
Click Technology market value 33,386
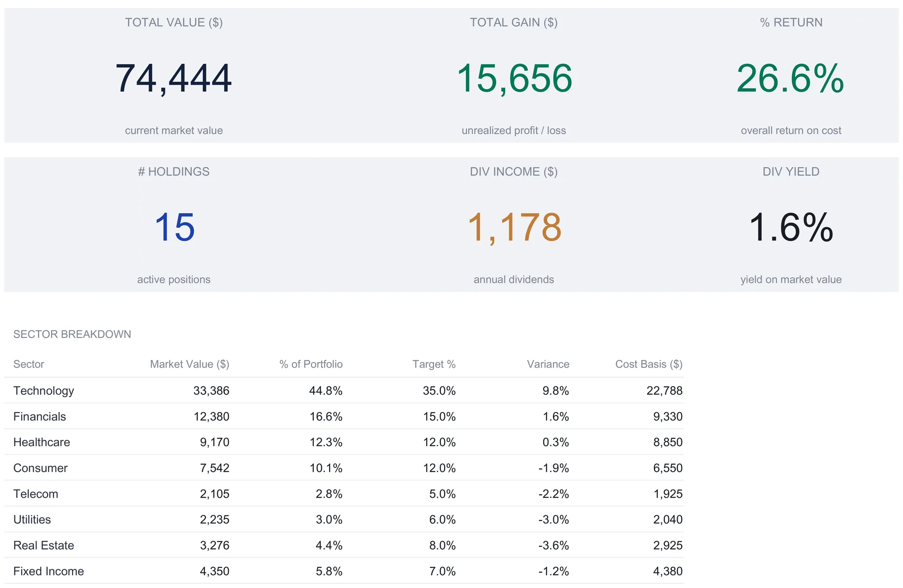point(211,391)
